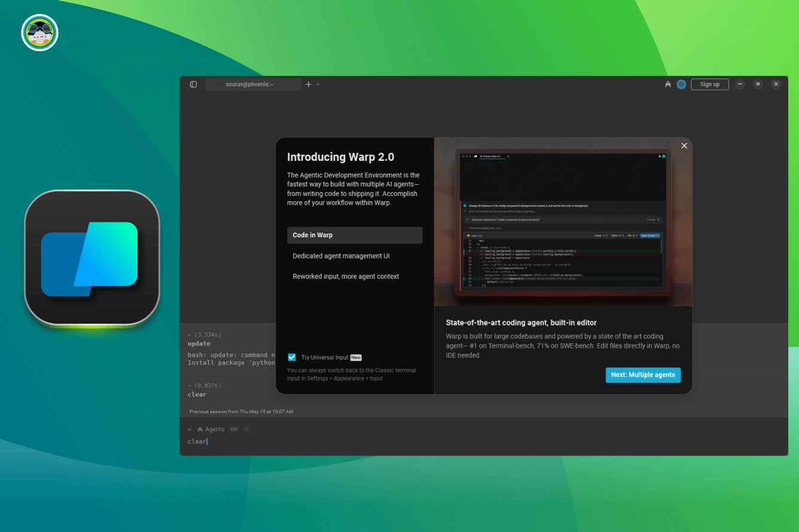Click Next: Multiple agents button
The image size is (799, 532).
pyautogui.click(x=643, y=375)
